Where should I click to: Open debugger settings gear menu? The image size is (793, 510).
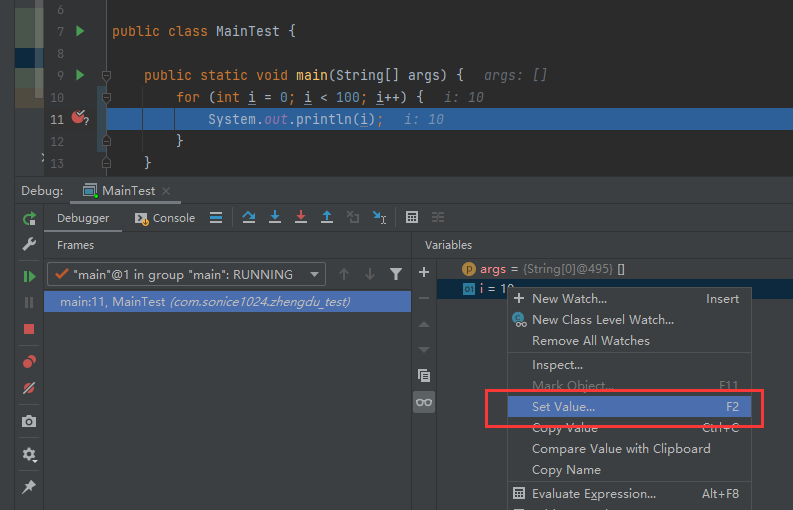click(x=29, y=454)
